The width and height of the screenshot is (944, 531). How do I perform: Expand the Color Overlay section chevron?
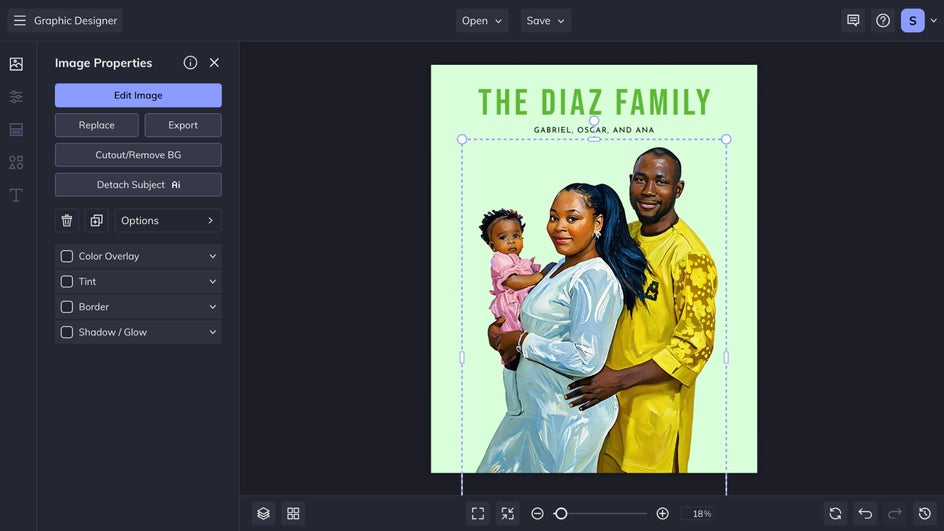tap(213, 256)
